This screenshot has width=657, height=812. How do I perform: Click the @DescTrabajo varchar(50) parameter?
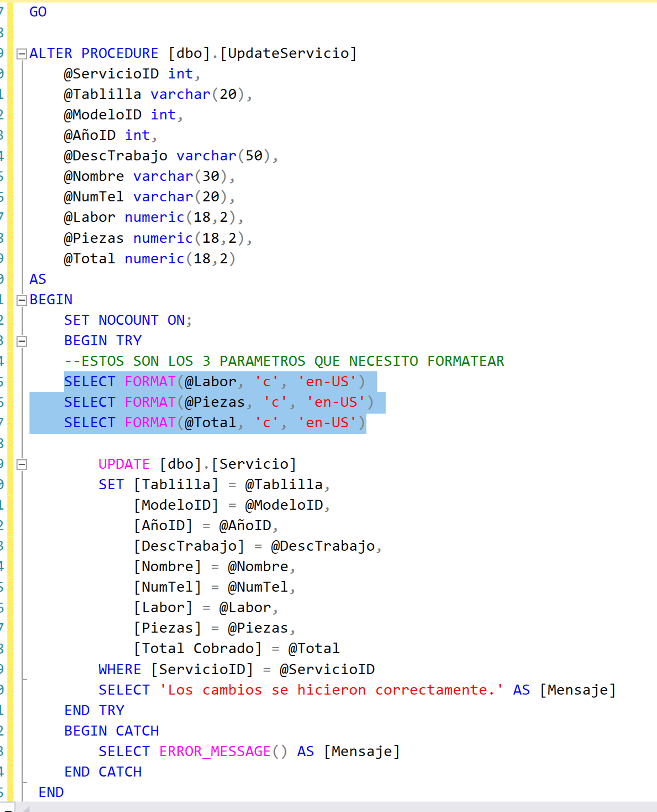(x=171, y=156)
